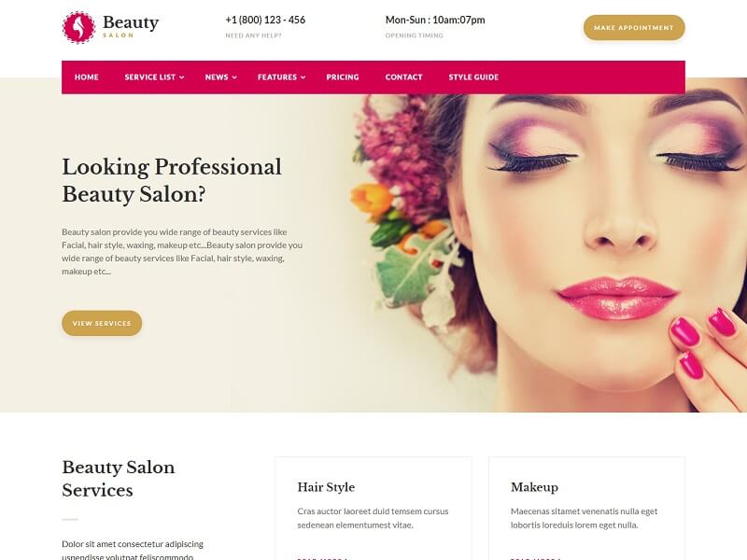Open the Hair Style service card title
The width and height of the screenshot is (747, 560).
[326, 487]
